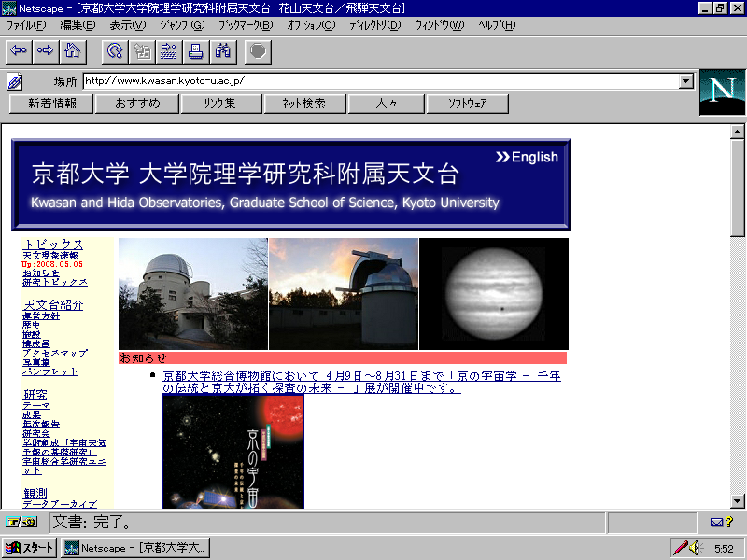Open the ウィンドウ(W) menu

click(439, 25)
